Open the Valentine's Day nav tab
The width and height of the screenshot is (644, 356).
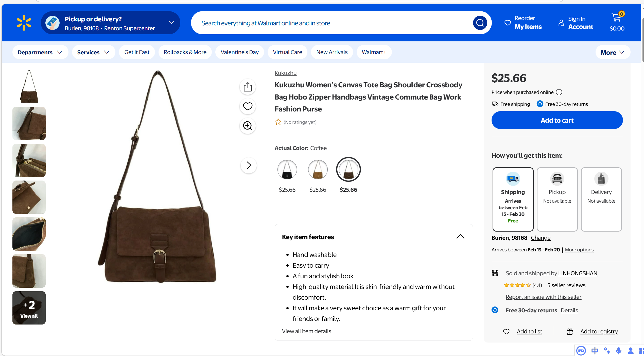pyautogui.click(x=239, y=52)
